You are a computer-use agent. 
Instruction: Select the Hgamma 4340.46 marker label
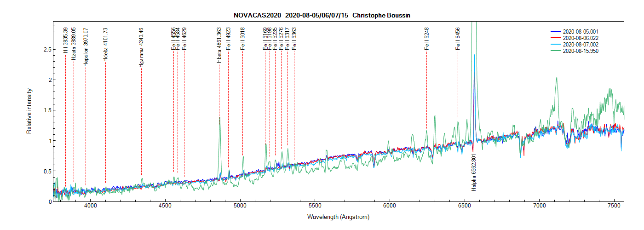pyautogui.click(x=141, y=48)
